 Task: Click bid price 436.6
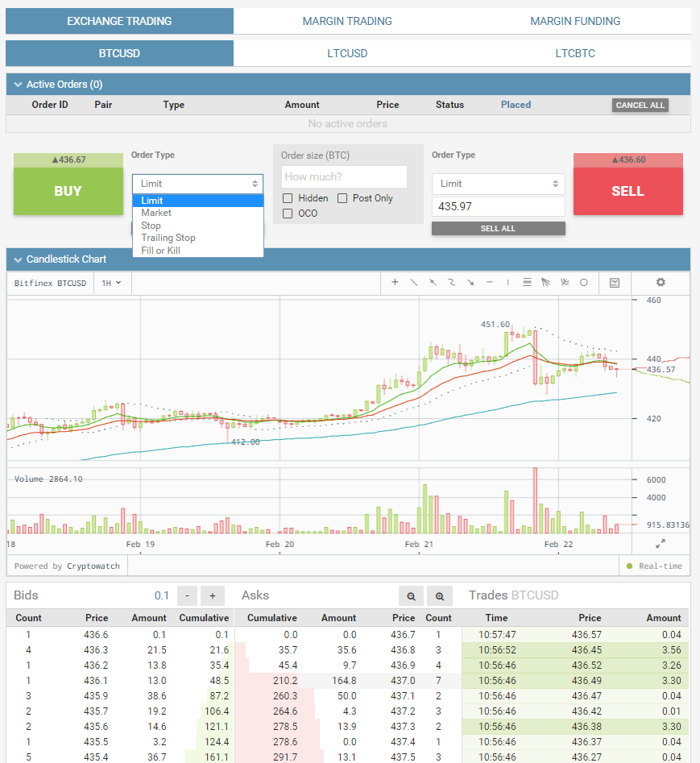click(x=96, y=635)
